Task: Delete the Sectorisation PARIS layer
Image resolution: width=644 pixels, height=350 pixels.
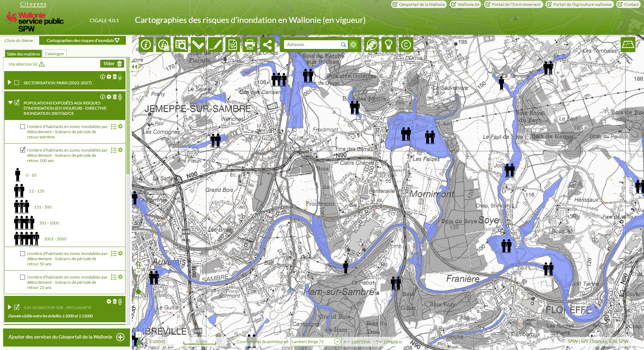Action: pyautogui.click(x=115, y=77)
